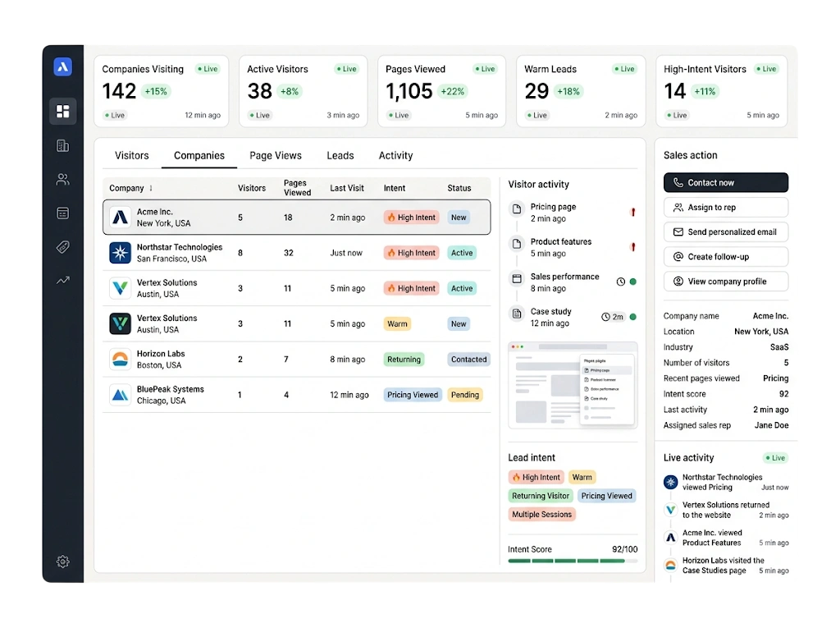Click Pricing Viewed tag on BluePeak row
840x628 pixels.
tap(413, 395)
